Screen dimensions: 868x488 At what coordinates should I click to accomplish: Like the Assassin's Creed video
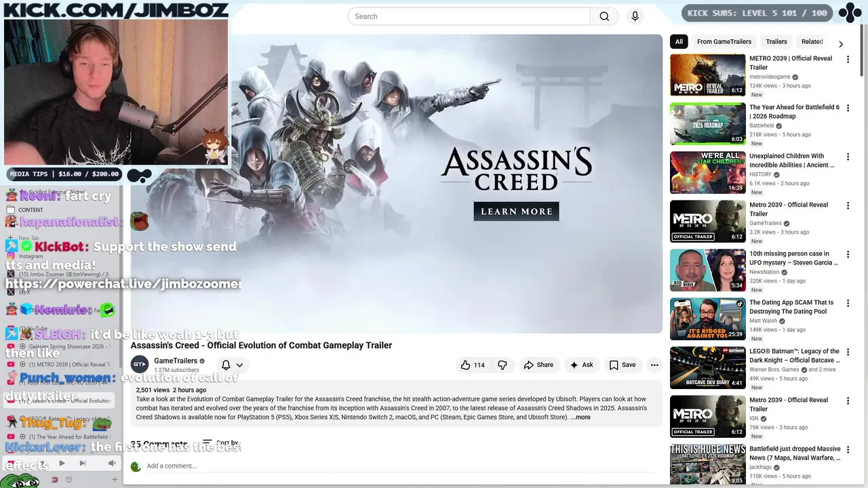click(473, 365)
